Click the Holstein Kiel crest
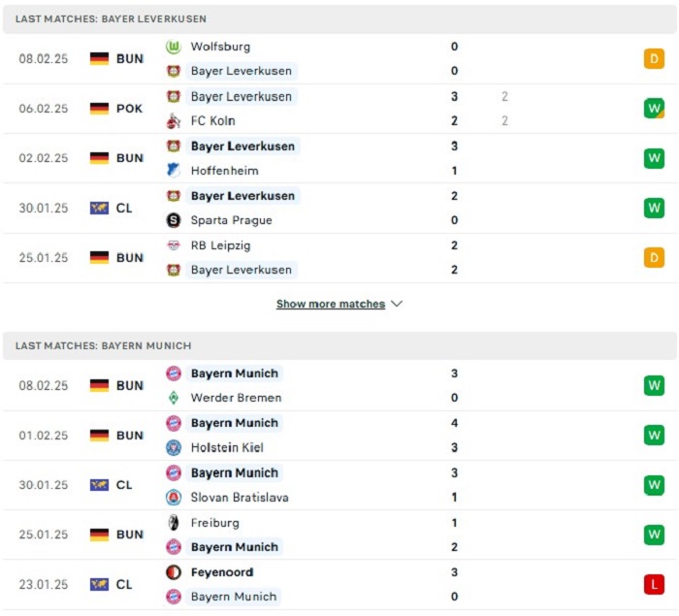 (174, 447)
